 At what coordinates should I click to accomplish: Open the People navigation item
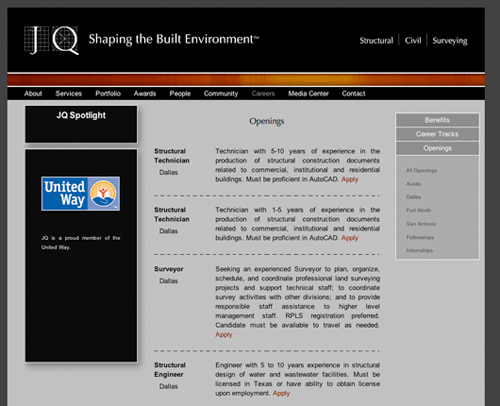click(x=180, y=94)
